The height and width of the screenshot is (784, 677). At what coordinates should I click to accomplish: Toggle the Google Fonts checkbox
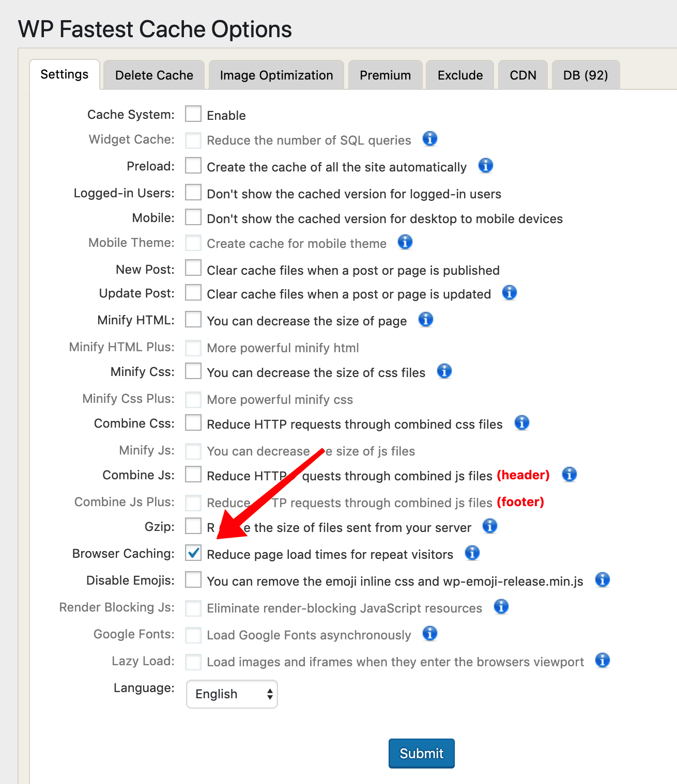[x=193, y=634]
